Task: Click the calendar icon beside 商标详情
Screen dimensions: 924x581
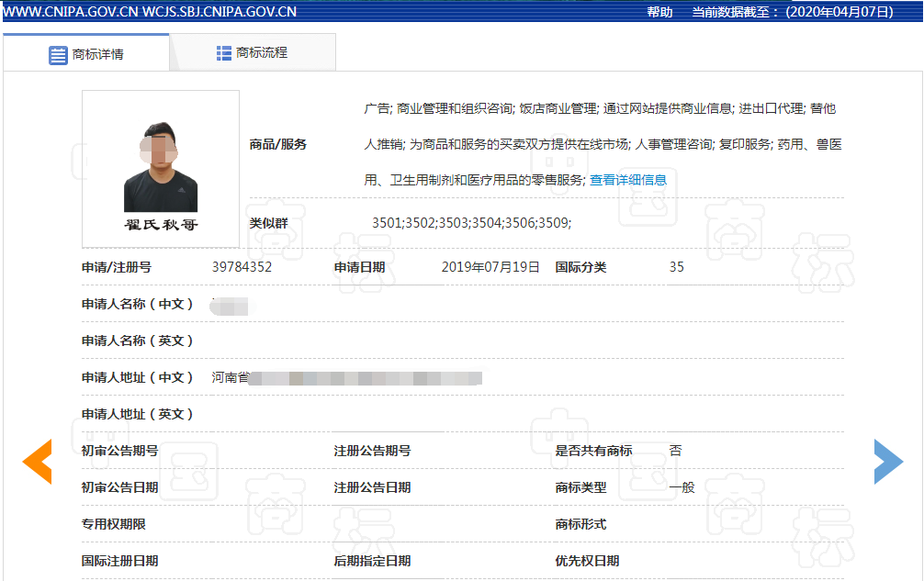Action: 58,54
